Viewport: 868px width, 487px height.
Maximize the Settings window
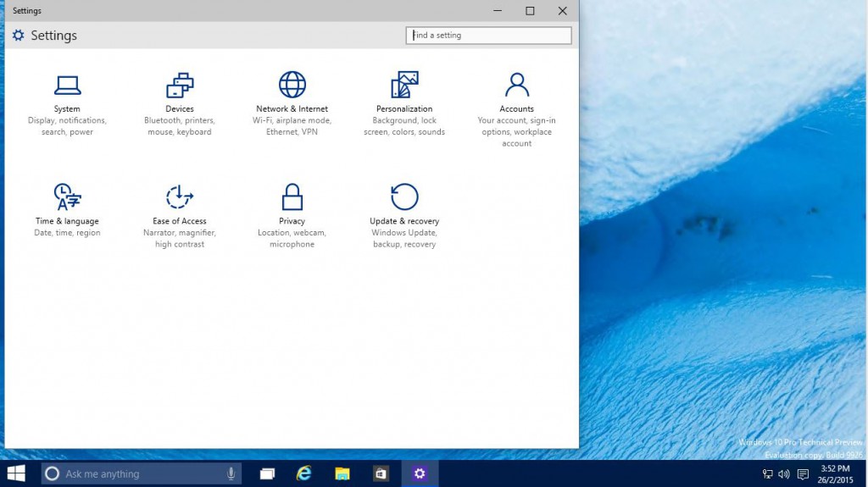point(530,10)
